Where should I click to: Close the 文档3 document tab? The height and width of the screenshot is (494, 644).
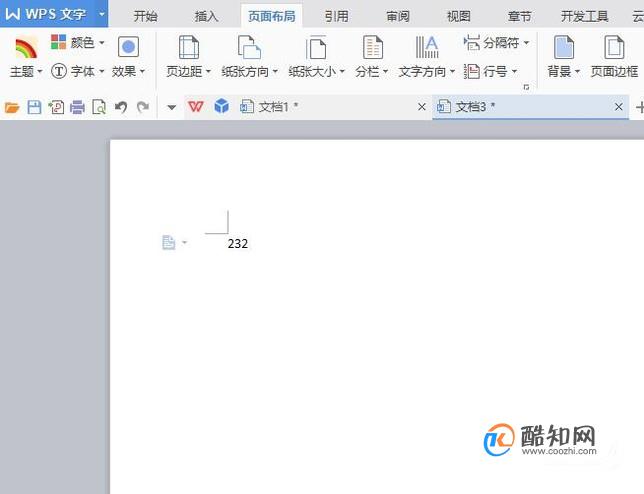click(619, 107)
